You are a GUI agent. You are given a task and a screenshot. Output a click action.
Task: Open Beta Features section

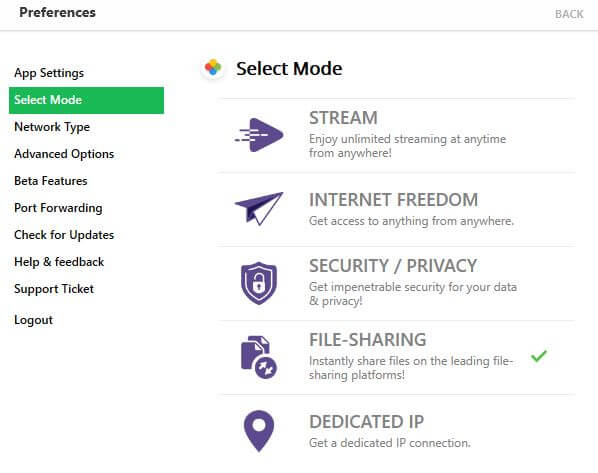click(x=51, y=181)
